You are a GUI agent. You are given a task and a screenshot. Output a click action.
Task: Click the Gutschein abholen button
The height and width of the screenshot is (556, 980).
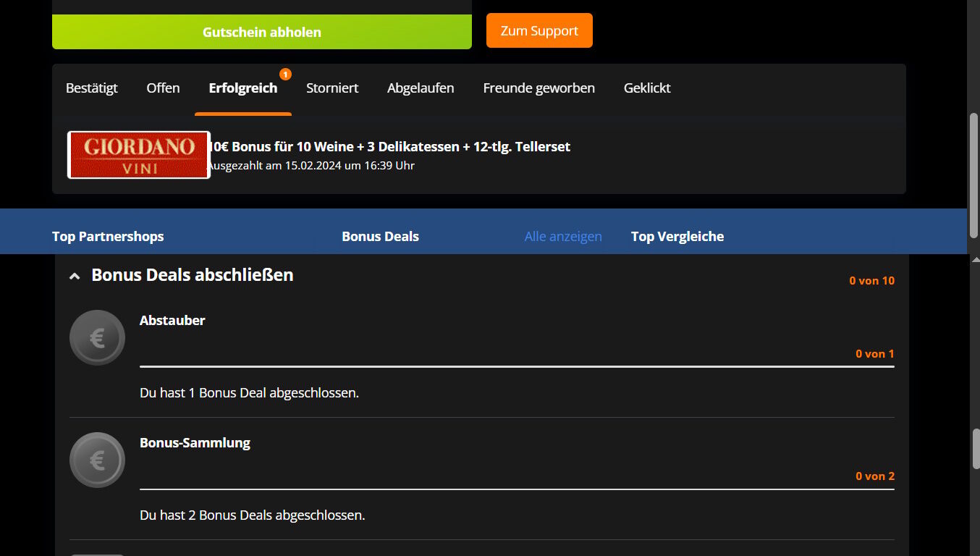(261, 33)
